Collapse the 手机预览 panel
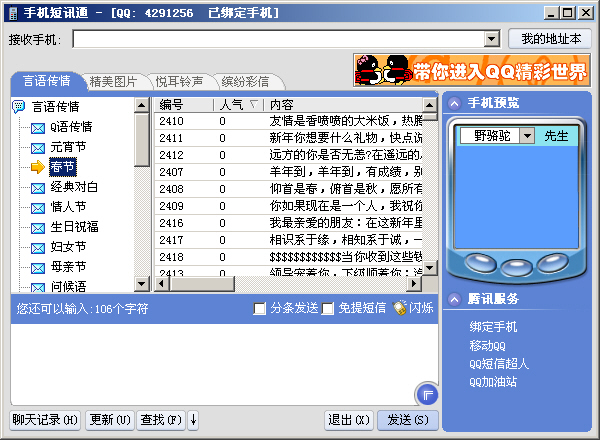The image size is (600, 440). (x=454, y=103)
